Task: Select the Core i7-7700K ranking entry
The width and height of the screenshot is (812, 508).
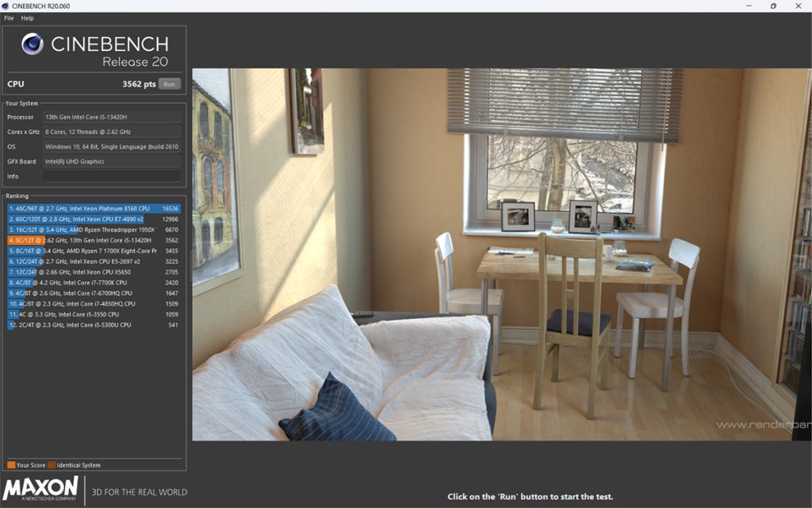Action: (x=94, y=283)
